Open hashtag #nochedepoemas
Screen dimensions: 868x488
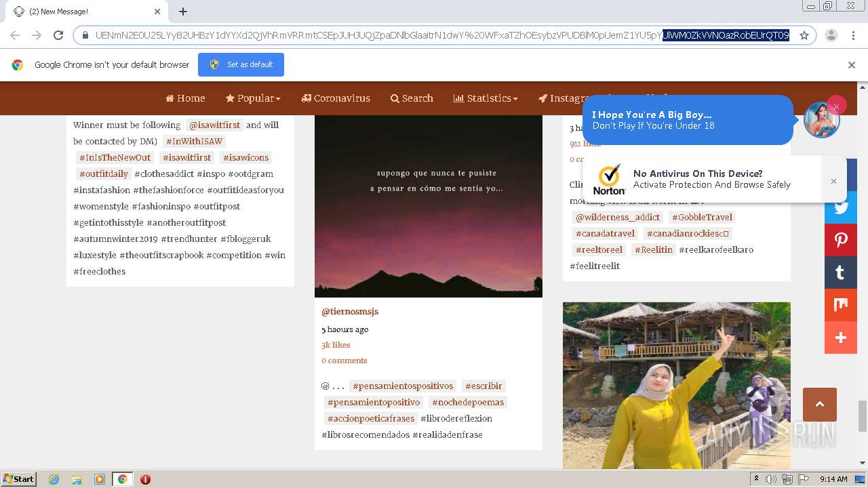tap(468, 402)
